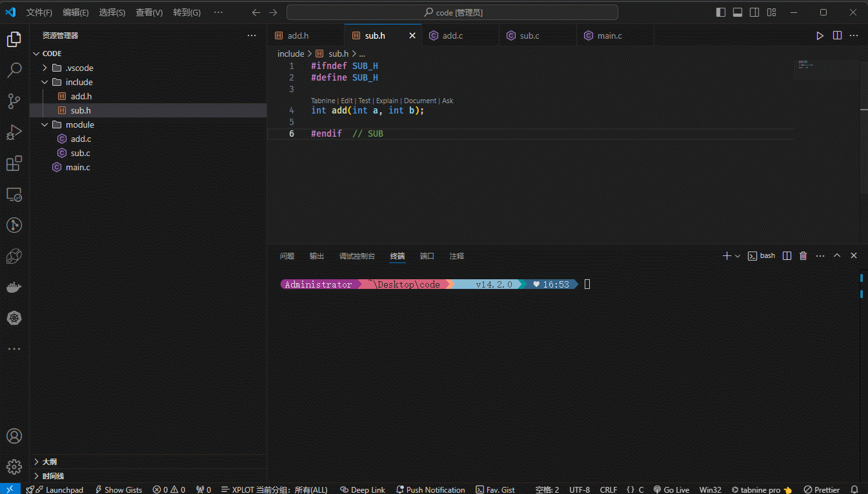Toggle the primary sidebar layout button
This screenshot has width=868, height=494.
[x=721, y=12]
